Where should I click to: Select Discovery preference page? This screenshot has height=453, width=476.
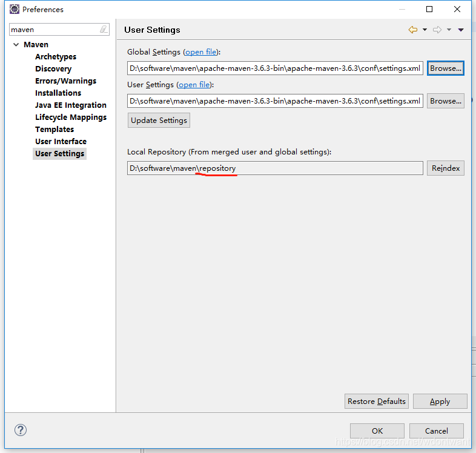(53, 69)
